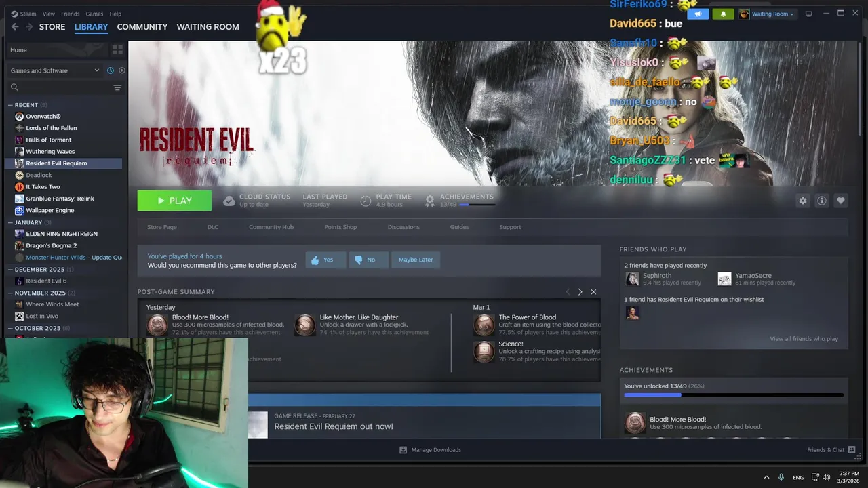Go to COMMUNITY section
Image resolution: width=868 pixels, height=488 pixels.
click(x=142, y=27)
